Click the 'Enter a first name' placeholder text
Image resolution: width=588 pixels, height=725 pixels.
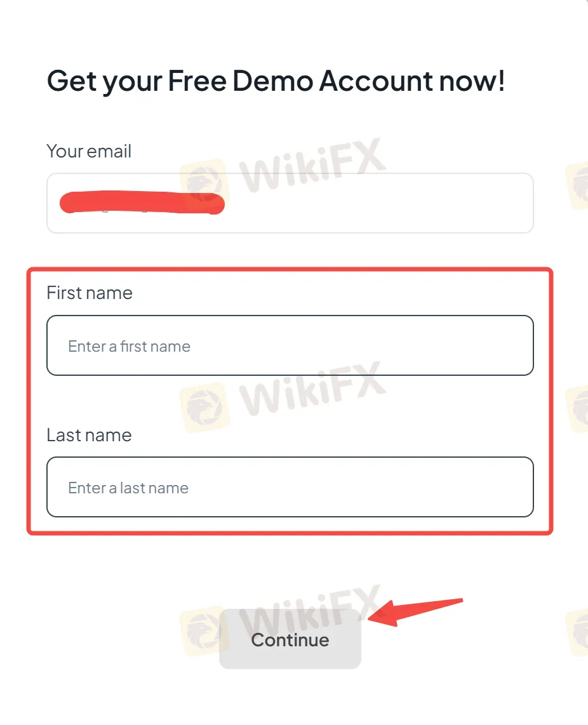click(129, 347)
